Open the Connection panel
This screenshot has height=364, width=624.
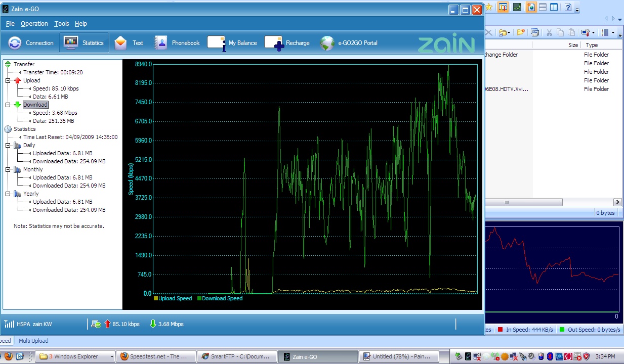31,43
